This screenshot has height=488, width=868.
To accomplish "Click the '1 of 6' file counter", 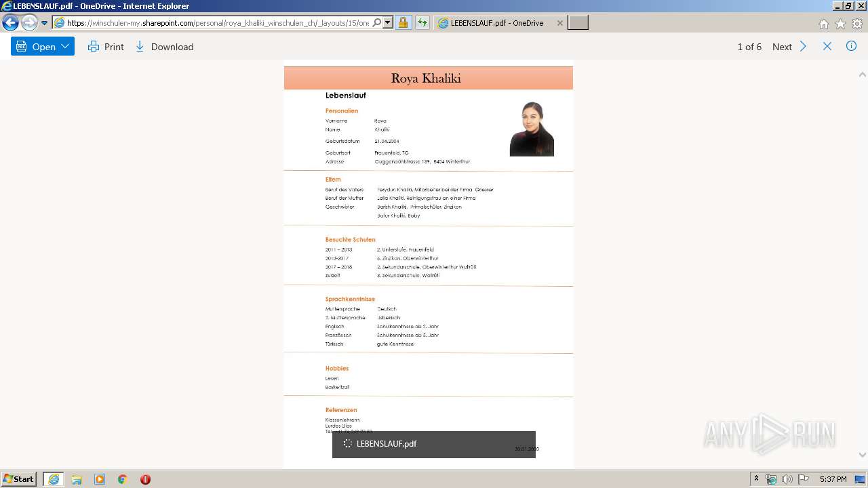I will tap(749, 47).
